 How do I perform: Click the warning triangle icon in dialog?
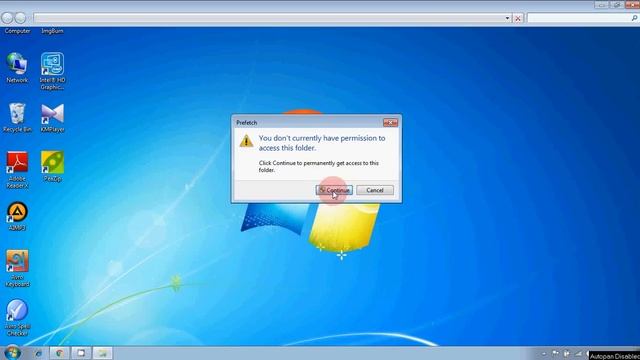(246, 141)
